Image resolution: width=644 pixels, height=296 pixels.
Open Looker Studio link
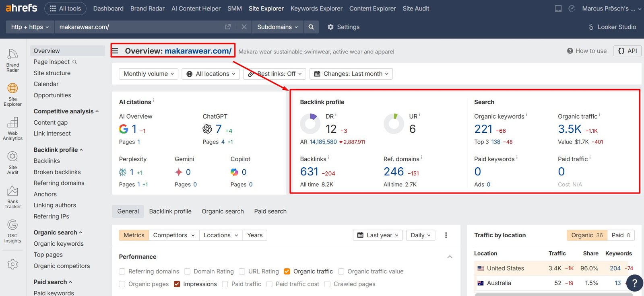tap(612, 27)
